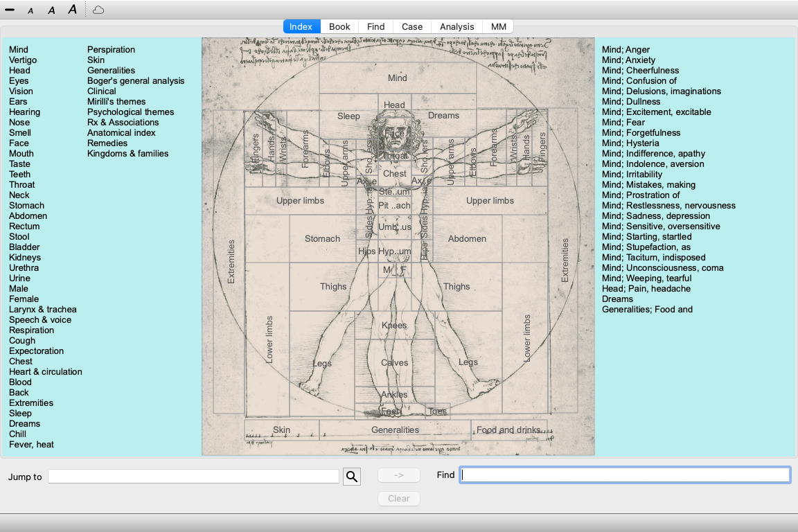Open 'Generalities; Food and' rubric
798x532 pixels.
point(647,310)
